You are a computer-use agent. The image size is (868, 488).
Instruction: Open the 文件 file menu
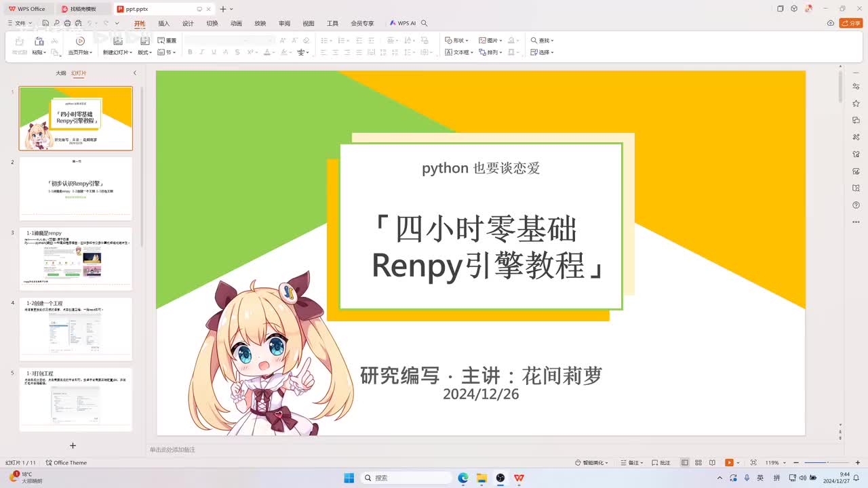click(x=20, y=23)
